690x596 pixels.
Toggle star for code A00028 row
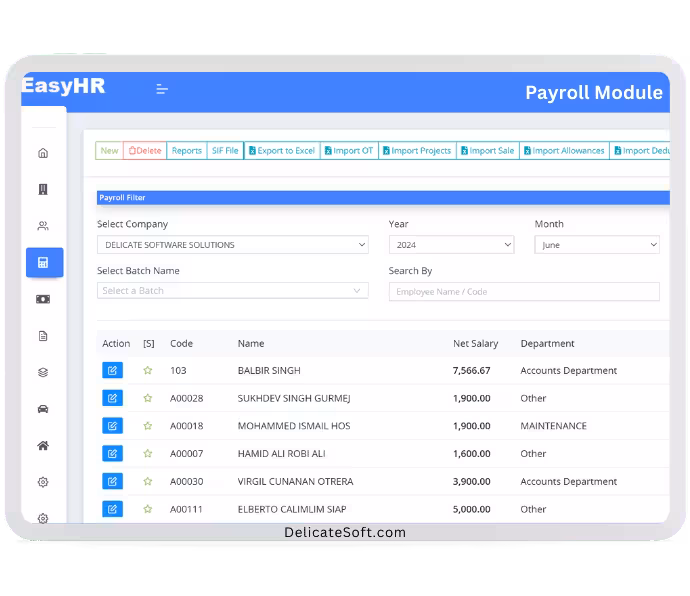148,398
